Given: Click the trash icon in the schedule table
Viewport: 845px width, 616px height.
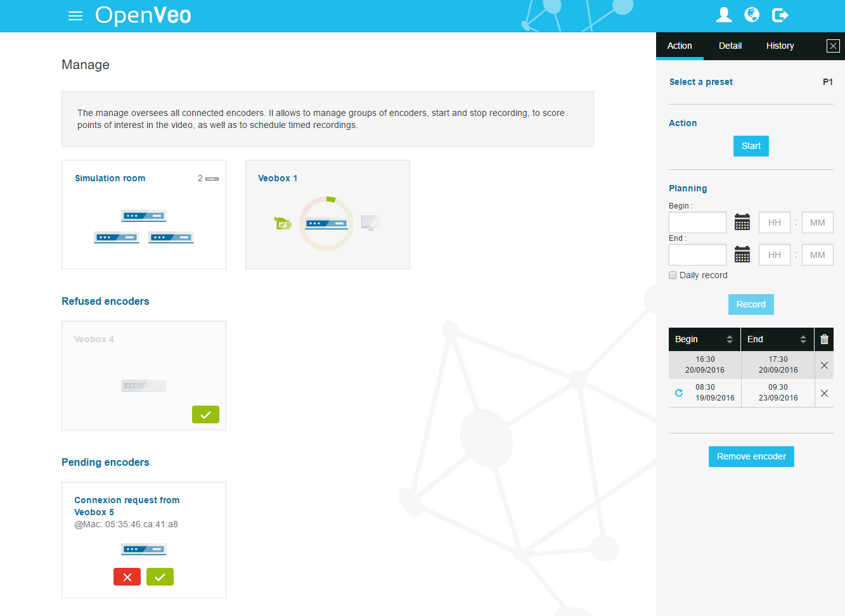Looking at the screenshot, I should [x=824, y=339].
